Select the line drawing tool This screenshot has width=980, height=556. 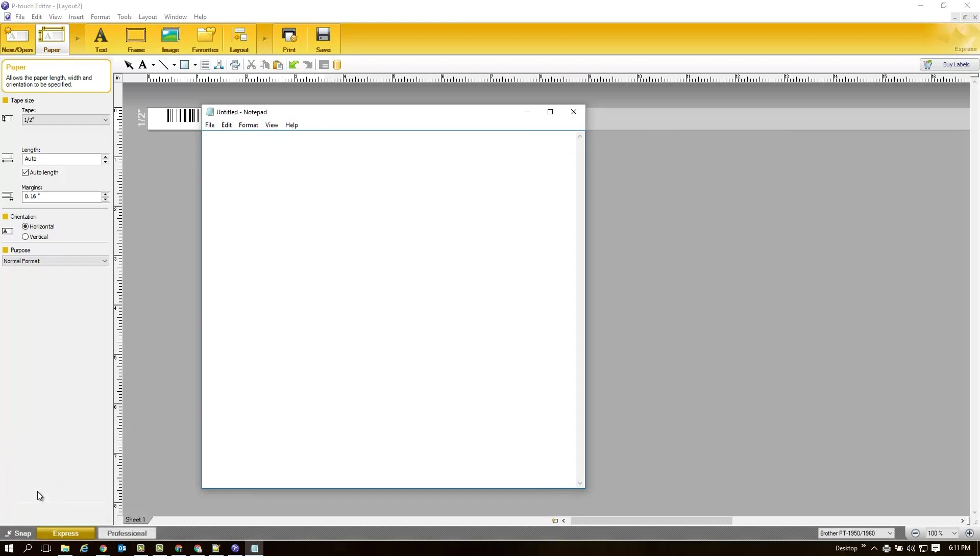163,65
